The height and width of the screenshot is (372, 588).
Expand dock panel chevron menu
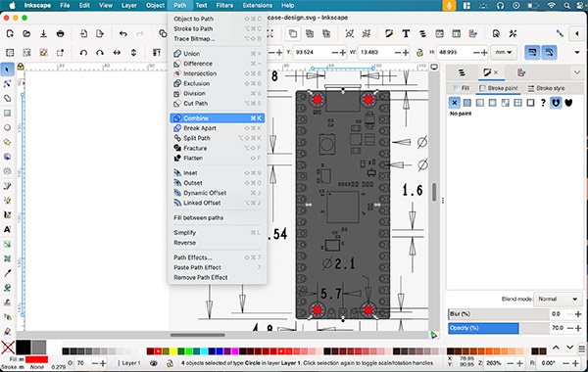[x=577, y=72]
